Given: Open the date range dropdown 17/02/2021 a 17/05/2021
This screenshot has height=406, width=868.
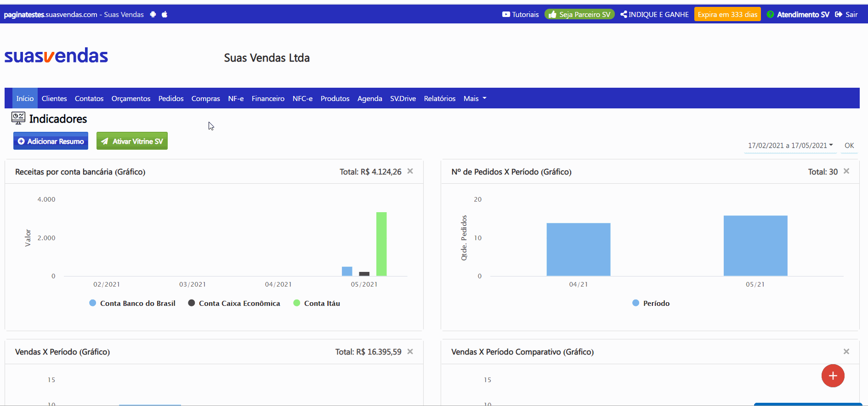Looking at the screenshot, I should (x=790, y=146).
